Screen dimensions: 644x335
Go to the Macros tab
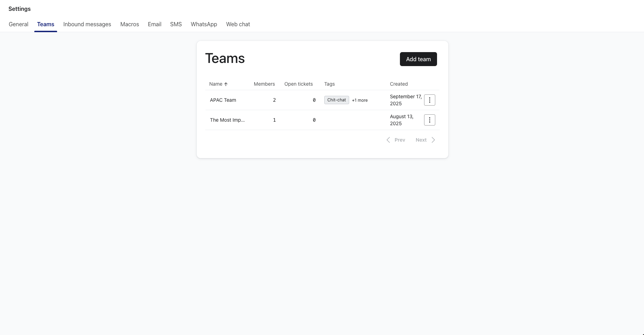click(130, 24)
